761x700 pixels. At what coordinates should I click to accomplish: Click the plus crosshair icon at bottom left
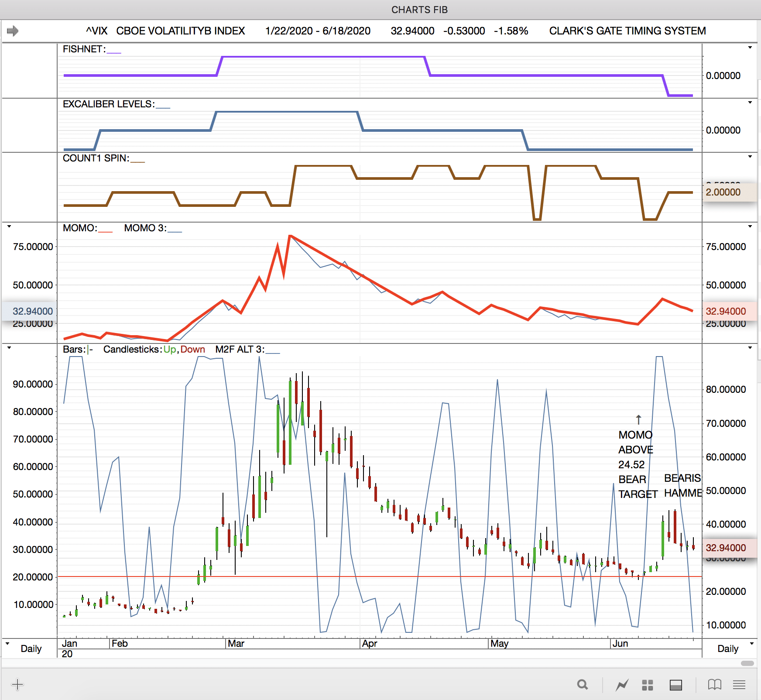click(17, 684)
